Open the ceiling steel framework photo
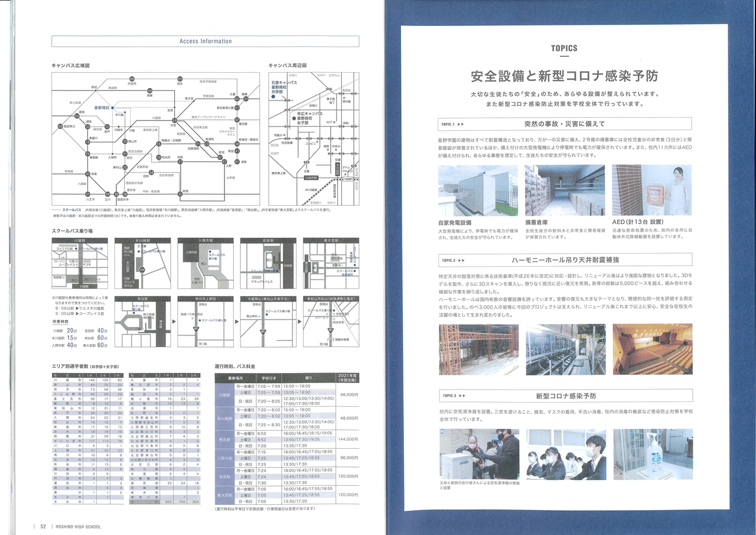 [x=565, y=350]
